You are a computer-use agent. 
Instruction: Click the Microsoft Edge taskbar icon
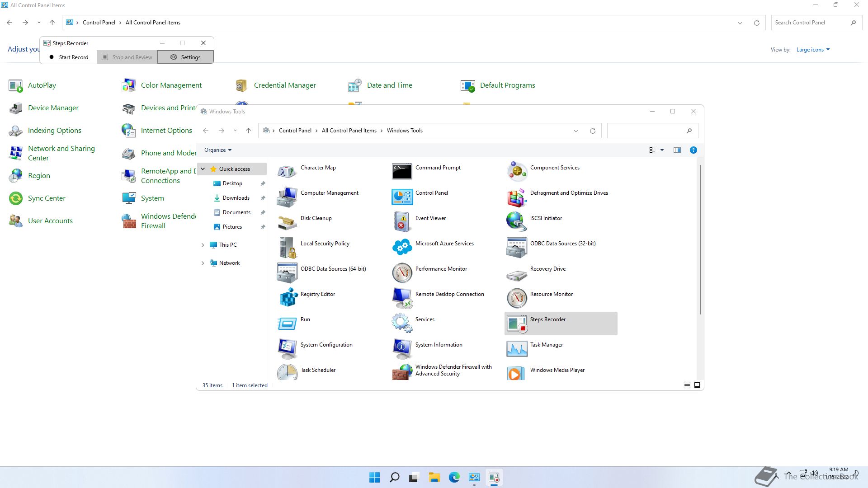point(454,477)
